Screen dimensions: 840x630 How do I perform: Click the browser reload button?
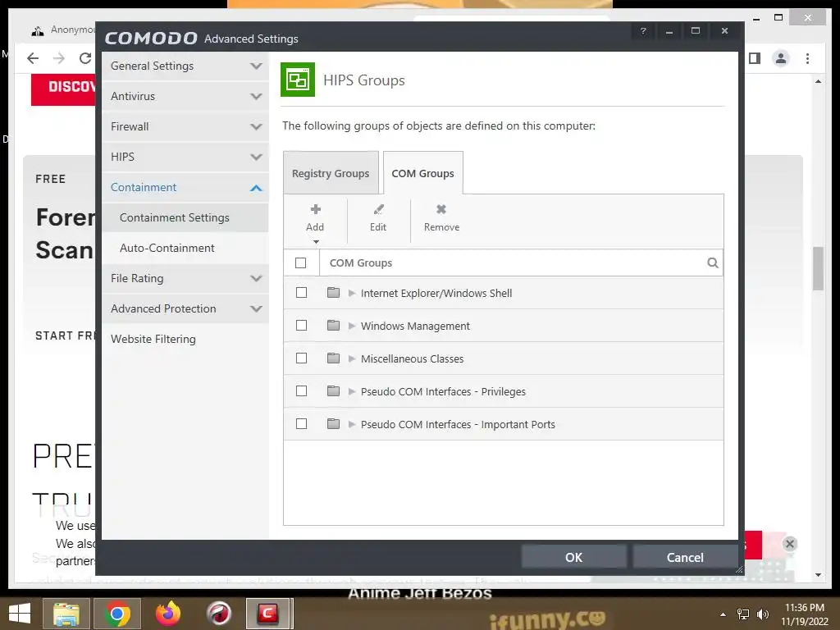[x=84, y=58]
